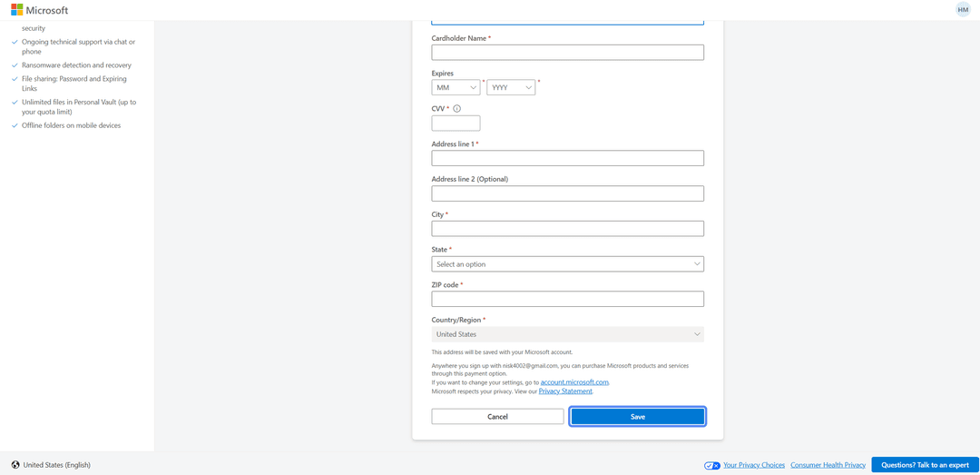Viewport: 980px width, 475px height.
Task: Click the privacy choices toggle icon
Action: [712, 466]
